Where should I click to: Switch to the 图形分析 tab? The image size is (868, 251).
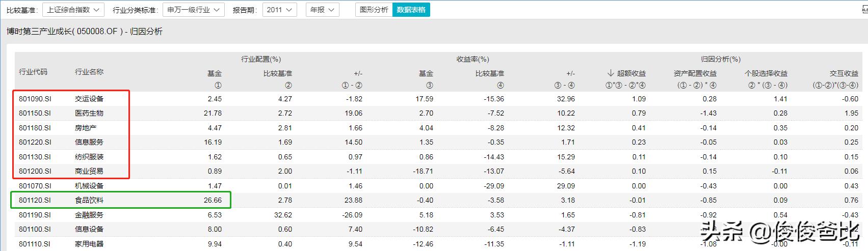(x=374, y=10)
